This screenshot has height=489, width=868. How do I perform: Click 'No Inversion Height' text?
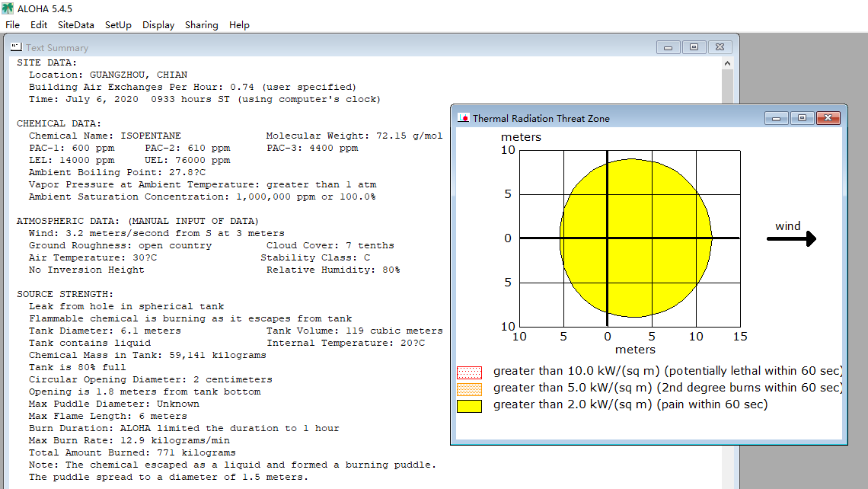tap(86, 270)
